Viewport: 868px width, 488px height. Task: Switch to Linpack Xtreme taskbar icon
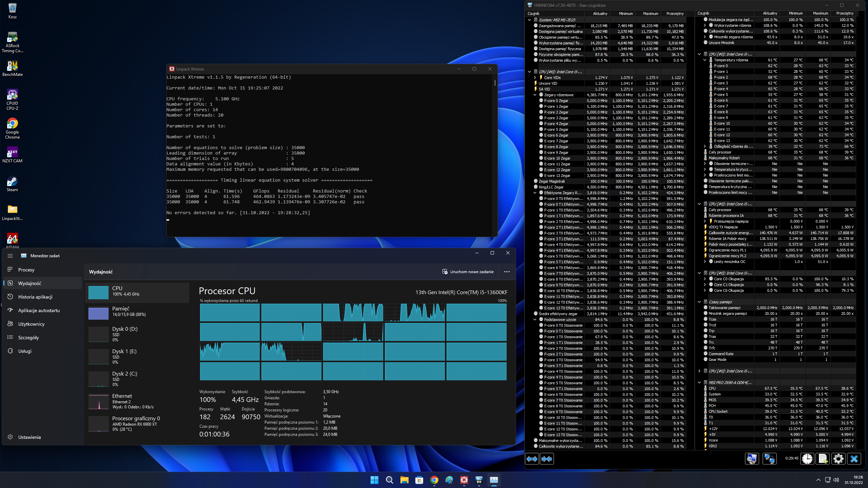[x=464, y=480]
